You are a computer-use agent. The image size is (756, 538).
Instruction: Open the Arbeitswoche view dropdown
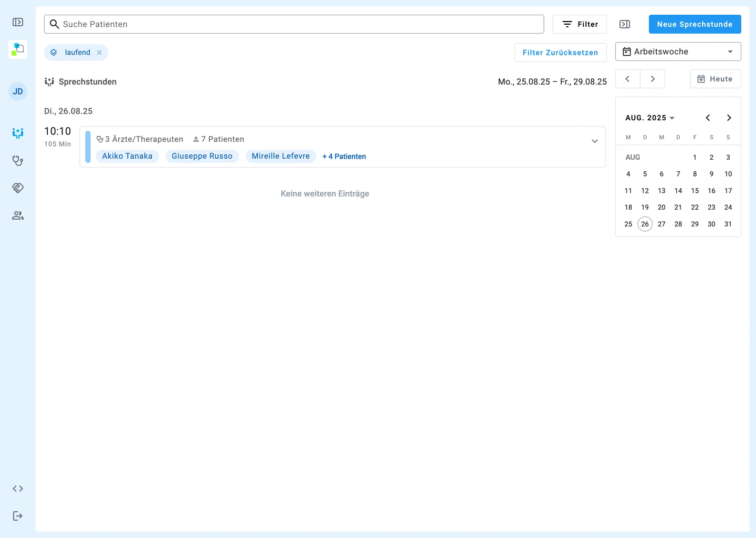pyautogui.click(x=678, y=51)
